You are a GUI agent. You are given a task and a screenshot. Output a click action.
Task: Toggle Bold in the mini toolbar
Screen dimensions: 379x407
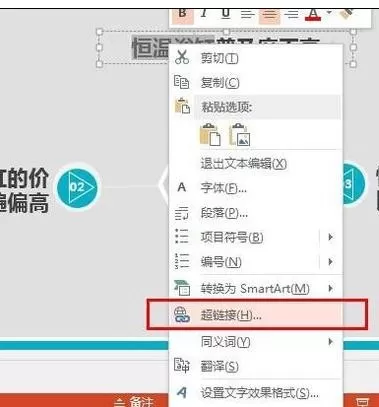click(x=182, y=14)
